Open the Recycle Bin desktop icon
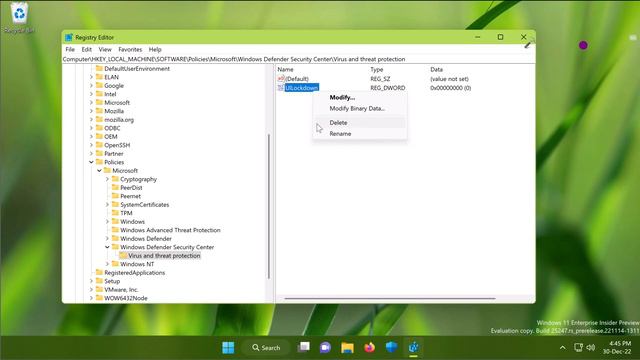The height and width of the screenshot is (360, 640). coord(19,18)
